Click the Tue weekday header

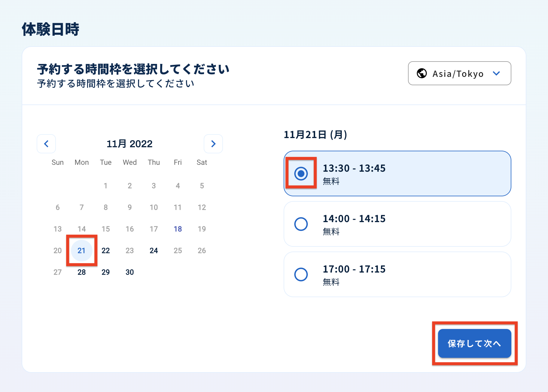pos(106,162)
